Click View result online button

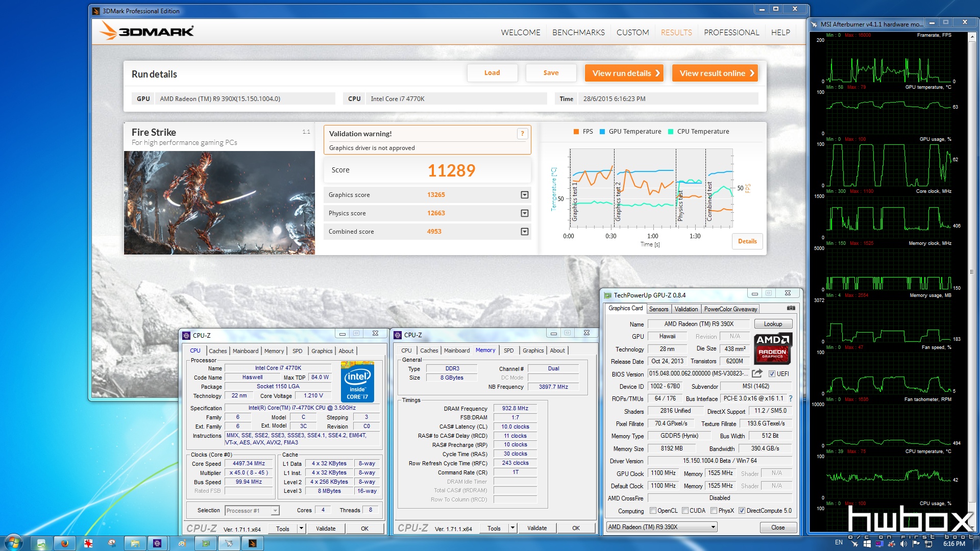(x=715, y=73)
